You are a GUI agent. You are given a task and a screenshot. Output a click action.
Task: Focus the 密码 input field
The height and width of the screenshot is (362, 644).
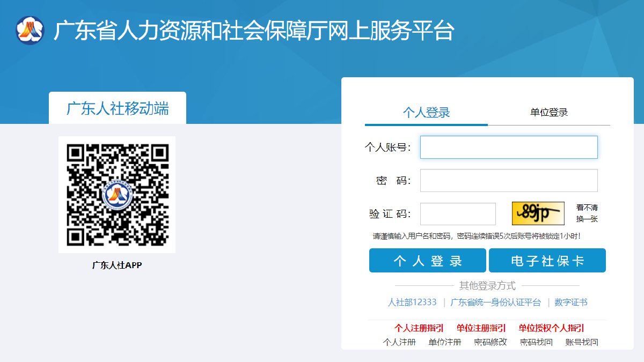509,180
